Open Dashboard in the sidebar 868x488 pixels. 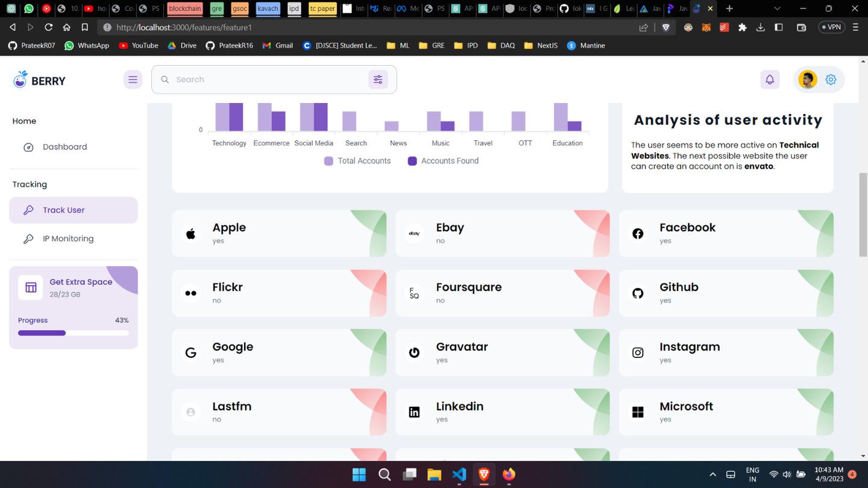tap(74, 147)
